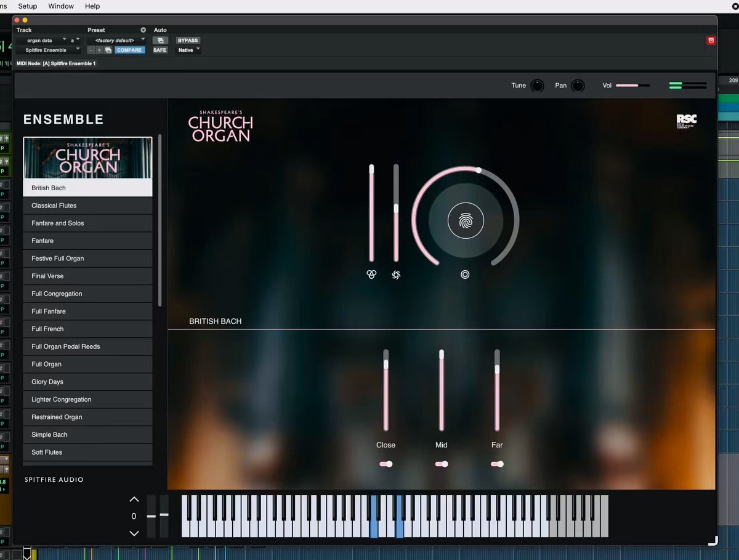739x560 pixels.
Task: Click the fingerprint icon in the big knob
Action: click(x=466, y=220)
